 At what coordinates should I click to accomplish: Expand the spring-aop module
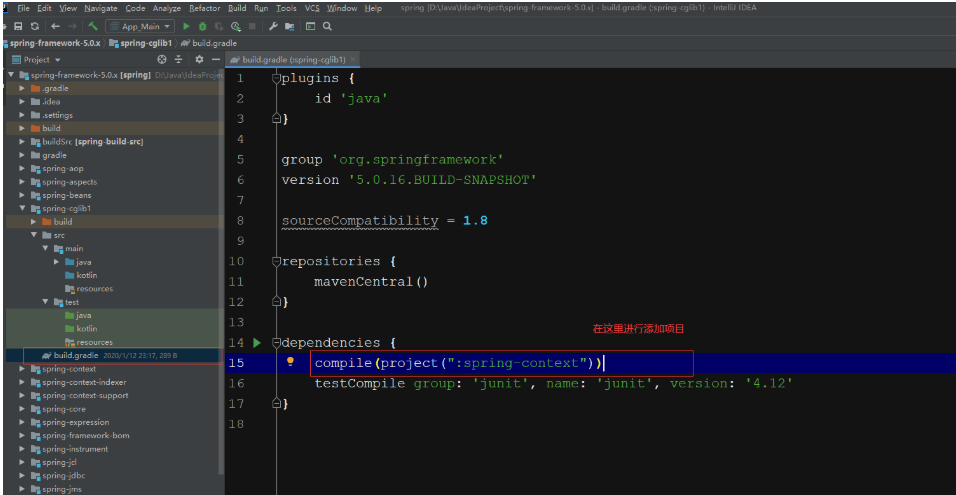point(22,169)
